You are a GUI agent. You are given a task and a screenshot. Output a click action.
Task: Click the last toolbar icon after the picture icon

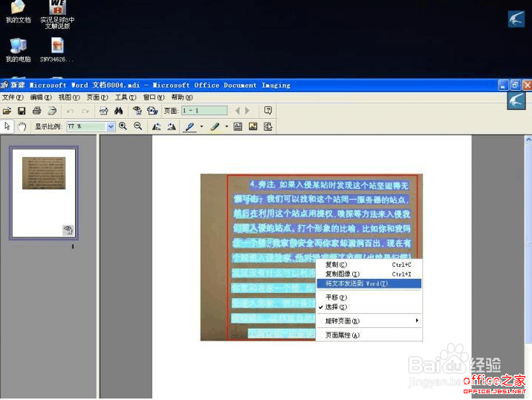pos(268,126)
